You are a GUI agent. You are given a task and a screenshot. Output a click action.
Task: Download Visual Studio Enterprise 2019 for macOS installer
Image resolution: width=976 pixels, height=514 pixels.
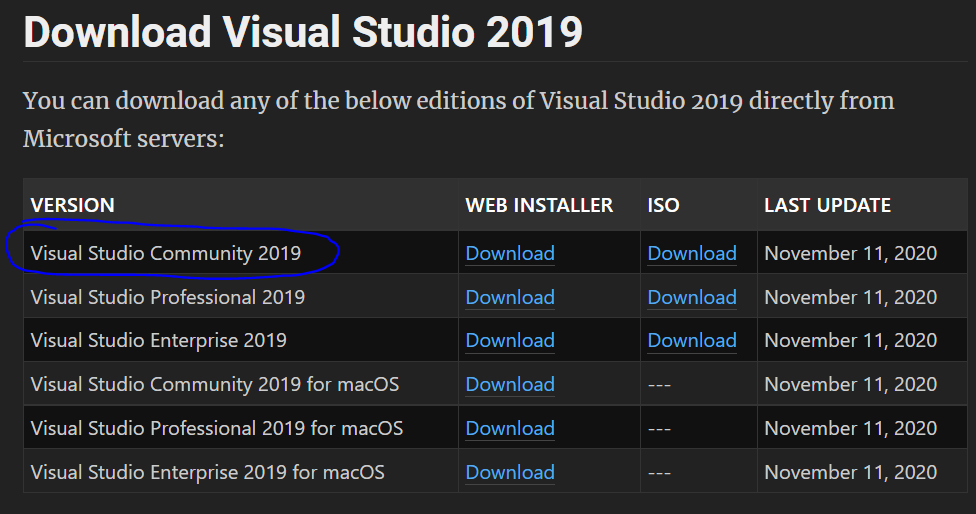(510, 472)
